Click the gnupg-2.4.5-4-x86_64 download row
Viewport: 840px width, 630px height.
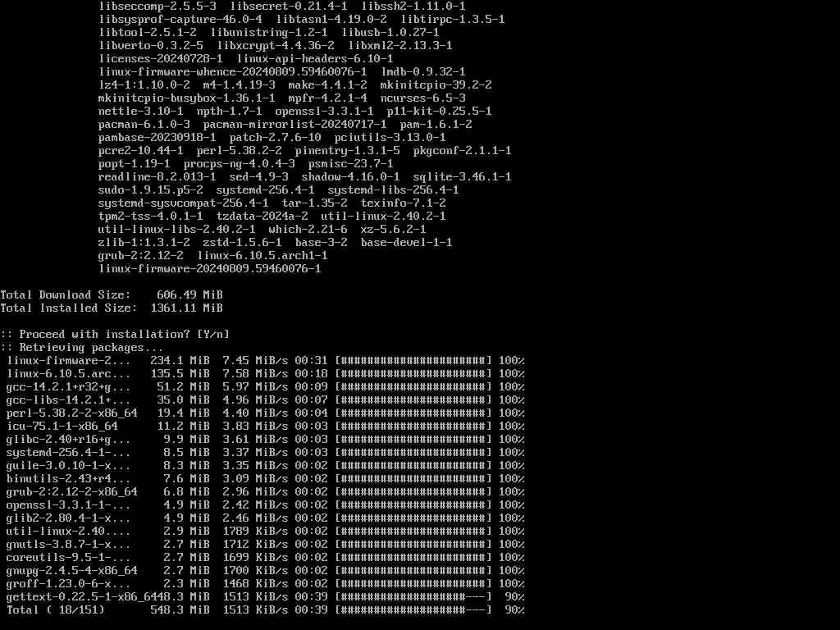[x=265, y=571]
